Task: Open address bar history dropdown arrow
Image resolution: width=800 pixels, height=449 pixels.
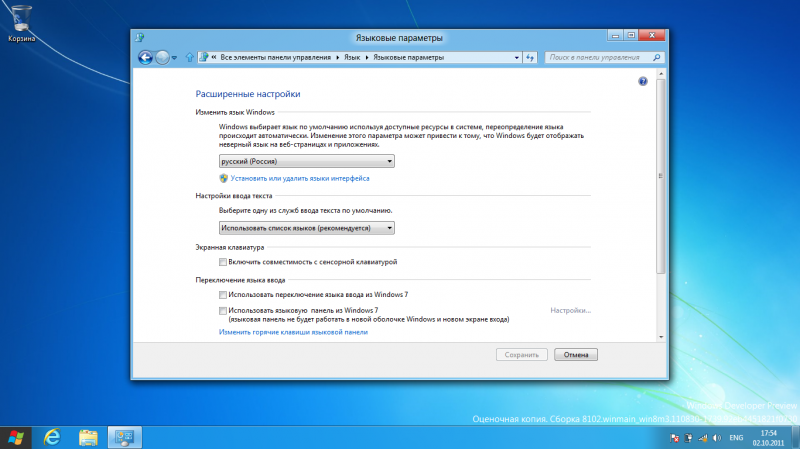Action: (517, 57)
